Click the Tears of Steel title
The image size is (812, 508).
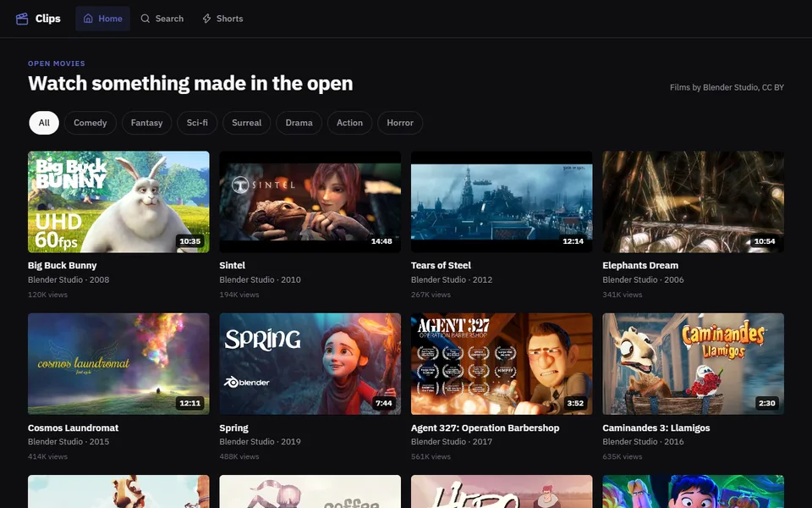point(441,265)
